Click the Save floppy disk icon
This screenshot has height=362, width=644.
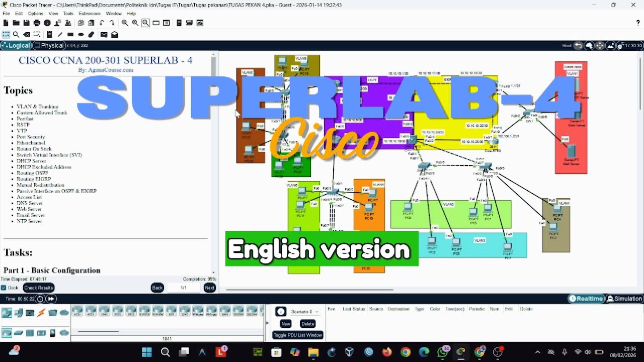pyautogui.click(x=26, y=23)
